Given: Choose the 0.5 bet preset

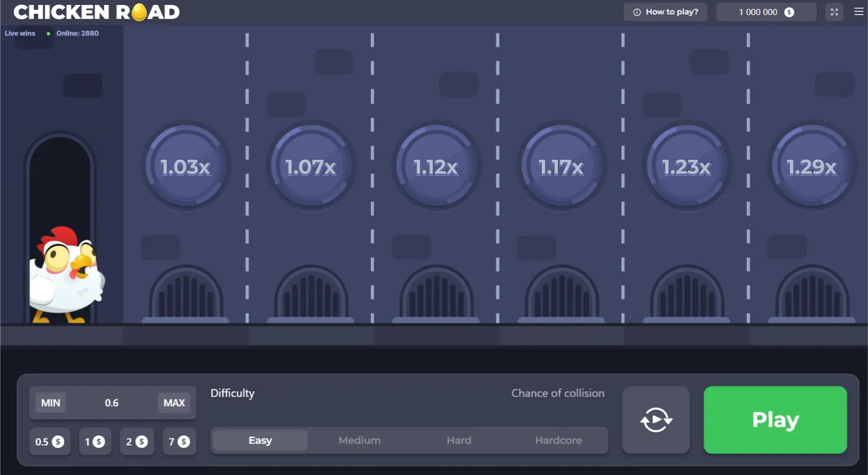Looking at the screenshot, I should 50,442.
